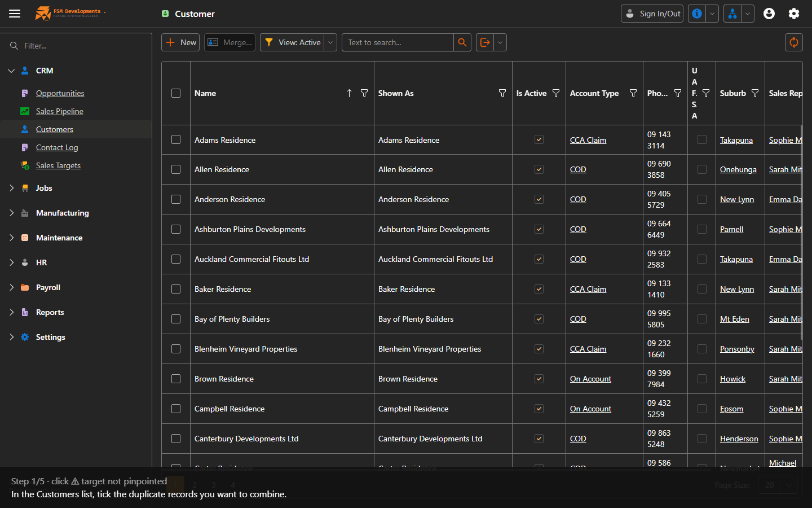Tick the Brown Residence row checkbox
Screen dimensions: 812x508
[x=176, y=379]
